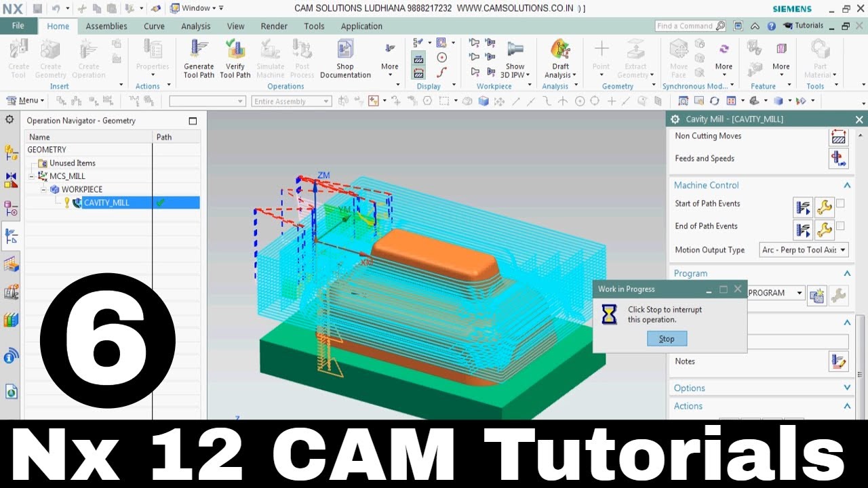The height and width of the screenshot is (488, 868).
Task: Switch to the Curve tab
Action: 154,26
